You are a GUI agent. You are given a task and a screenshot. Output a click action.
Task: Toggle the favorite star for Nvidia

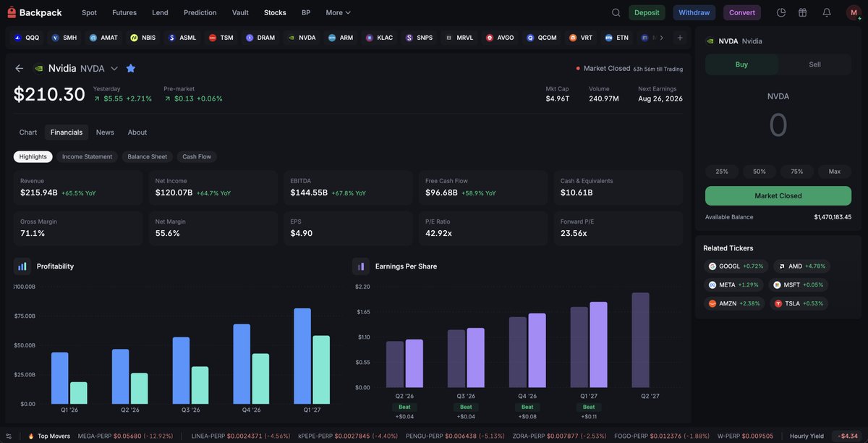[131, 68]
